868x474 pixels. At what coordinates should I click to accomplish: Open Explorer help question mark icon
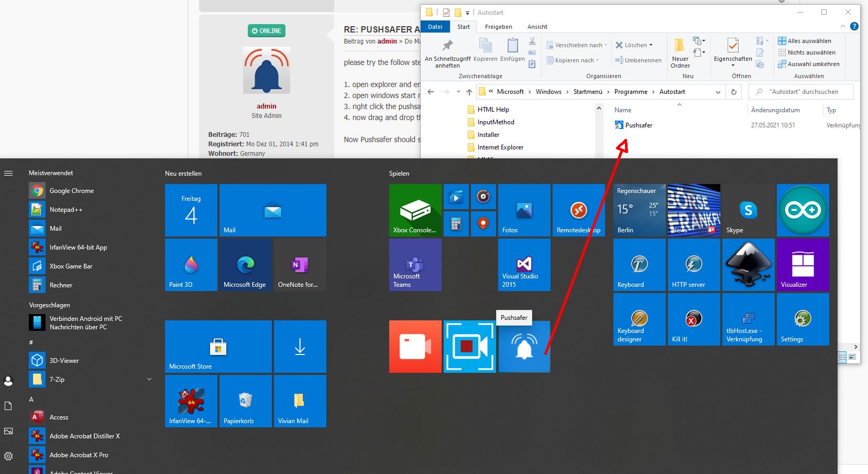pyautogui.click(x=854, y=26)
